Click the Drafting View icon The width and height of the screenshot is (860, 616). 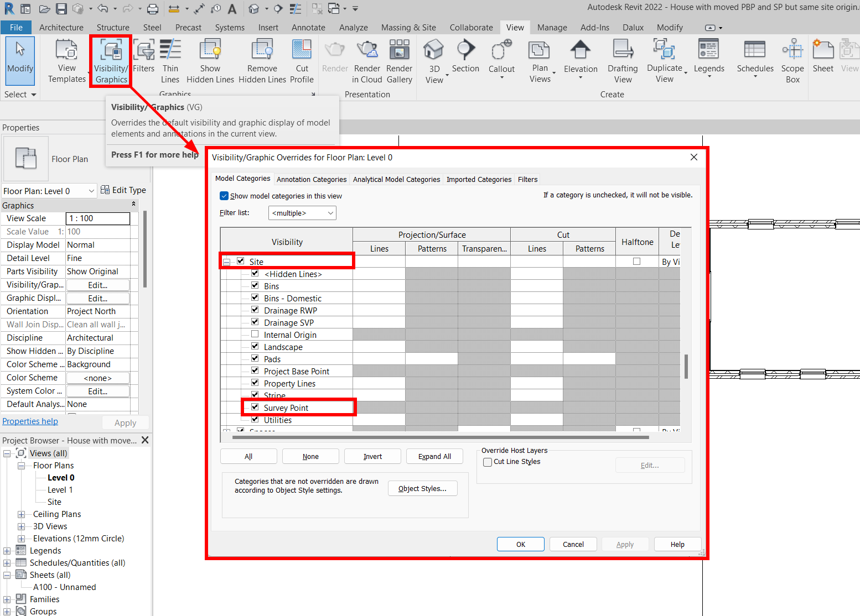[623, 60]
